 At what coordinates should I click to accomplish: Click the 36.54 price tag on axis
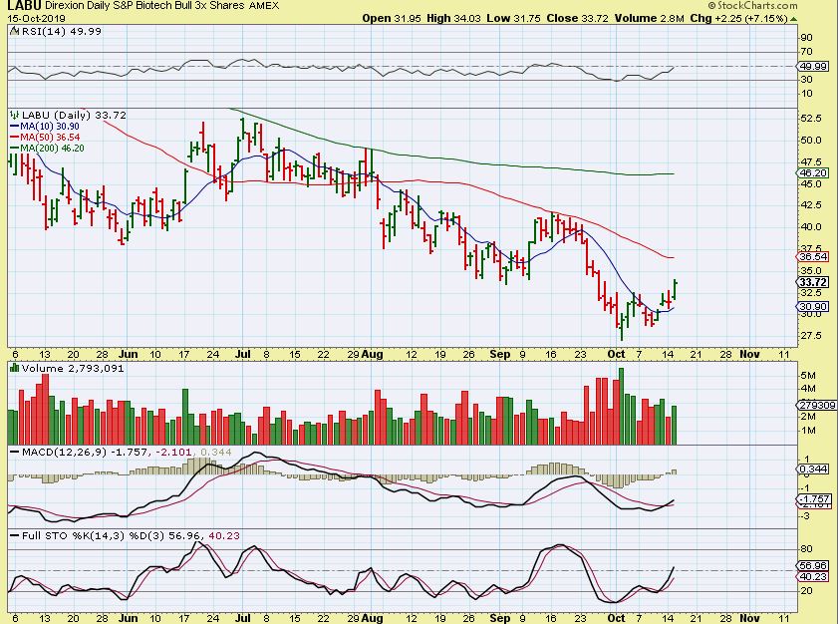click(813, 257)
